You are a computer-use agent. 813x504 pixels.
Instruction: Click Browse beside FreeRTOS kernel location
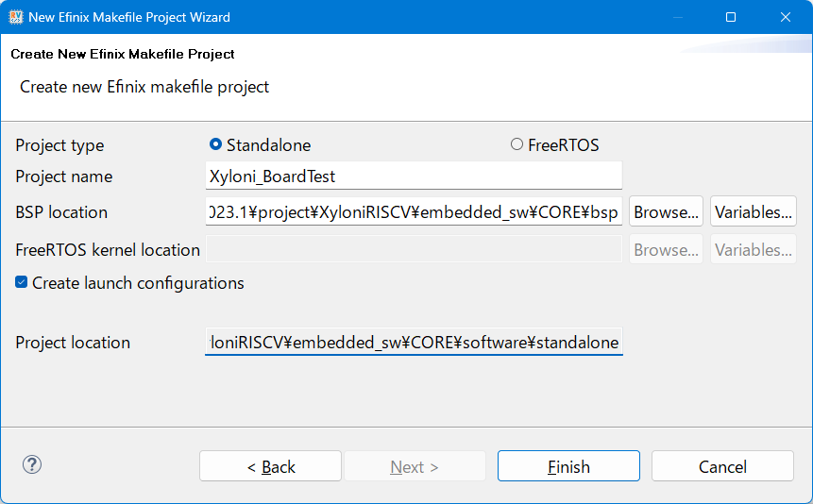pyautogui.click(x=666, y=249)
